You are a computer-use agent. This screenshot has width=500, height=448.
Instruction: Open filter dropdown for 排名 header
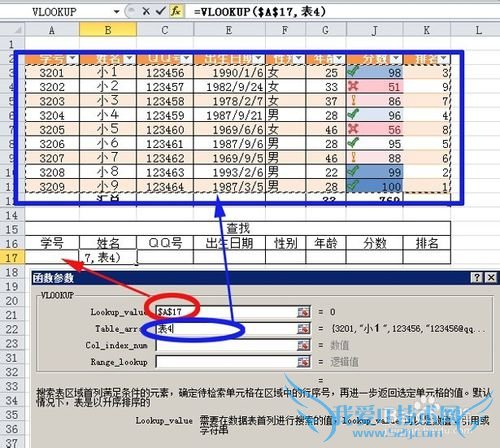443,59
